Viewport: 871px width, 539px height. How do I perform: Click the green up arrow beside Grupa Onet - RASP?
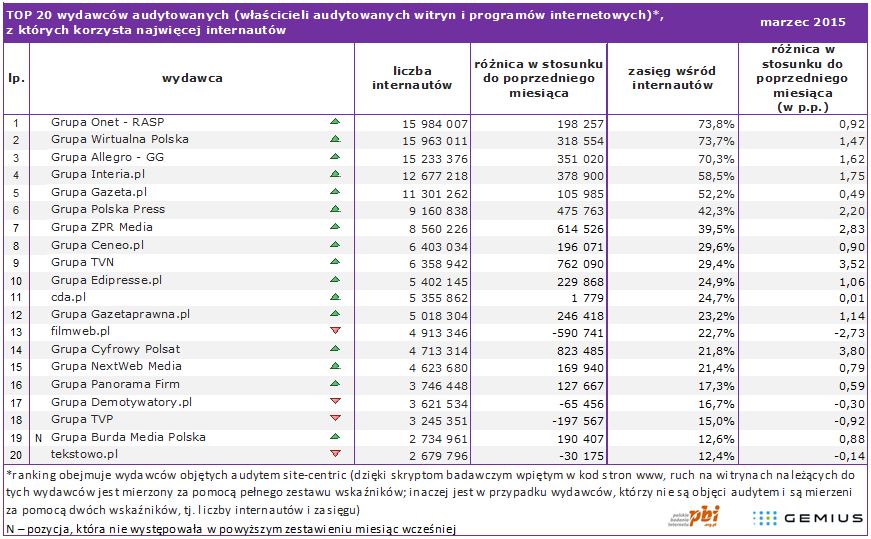tap(335, 122)
